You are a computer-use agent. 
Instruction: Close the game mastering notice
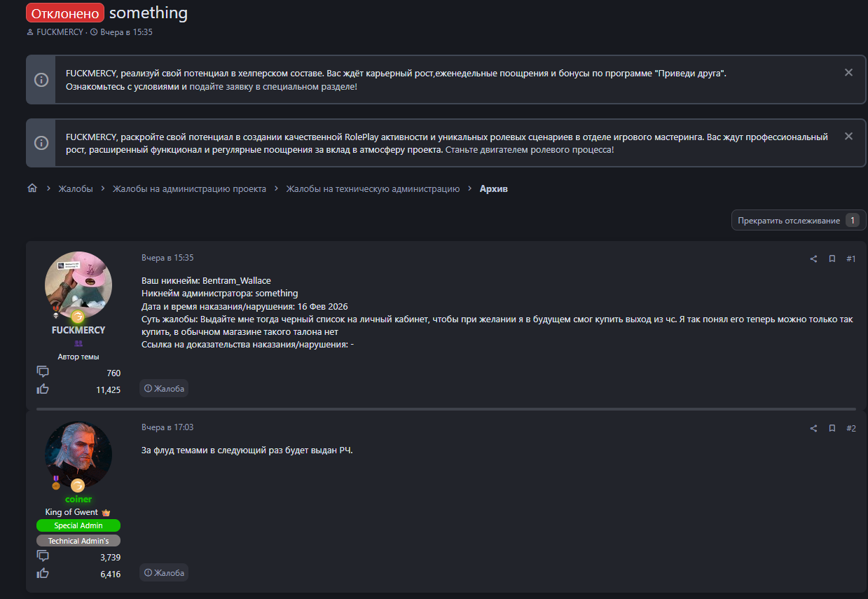tap(848, 137)
